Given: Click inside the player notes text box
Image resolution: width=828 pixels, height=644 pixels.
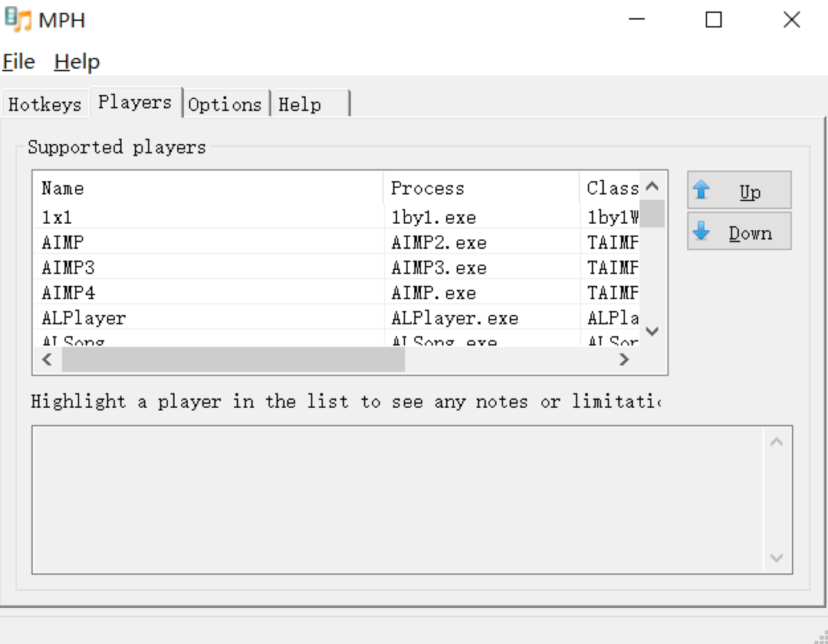Looking at the screenshot, I should pos(399,499).
